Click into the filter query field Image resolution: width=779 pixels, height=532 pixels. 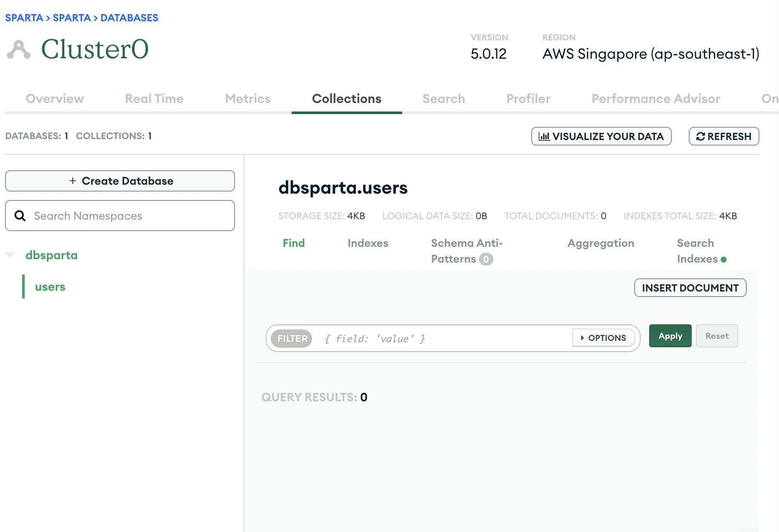click(443, 338)
